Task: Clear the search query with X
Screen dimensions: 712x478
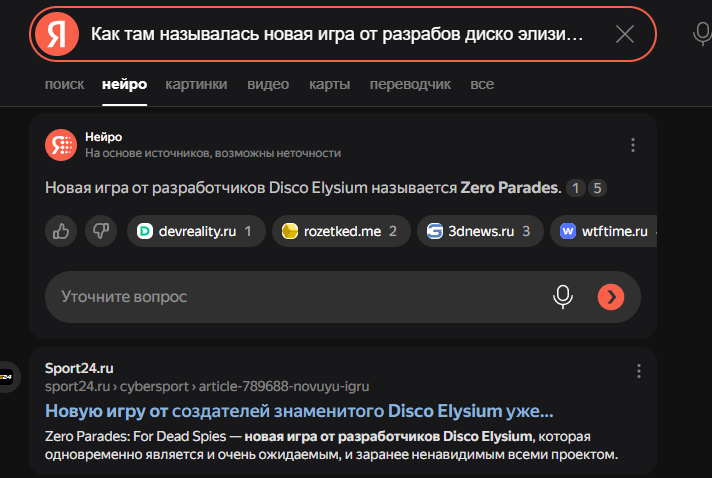Action: coord(625,34)
